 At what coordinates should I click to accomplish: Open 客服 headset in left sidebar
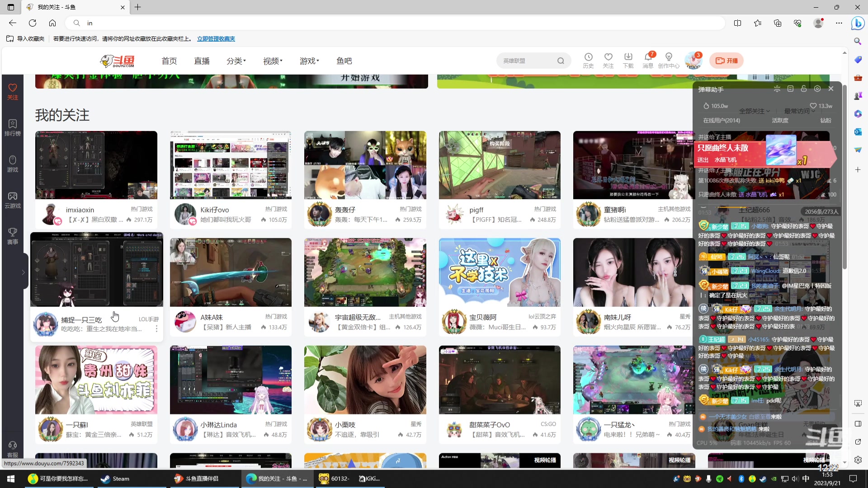(x=13, y=449)
